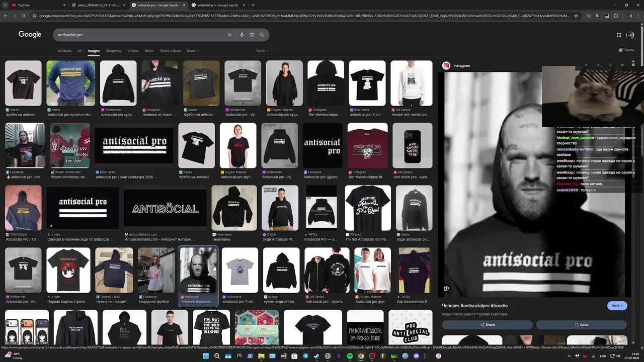Clear the search box text

[x=229, y=35]
